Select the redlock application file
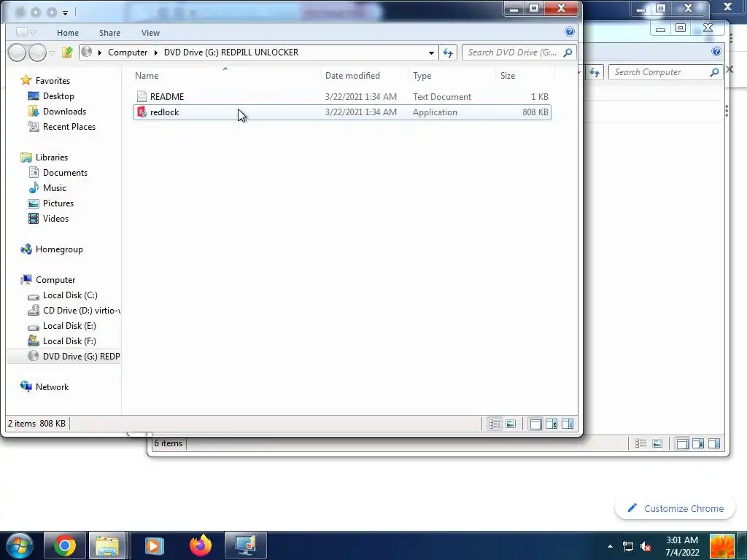The image size is (747, 560). tap(342, 112)
